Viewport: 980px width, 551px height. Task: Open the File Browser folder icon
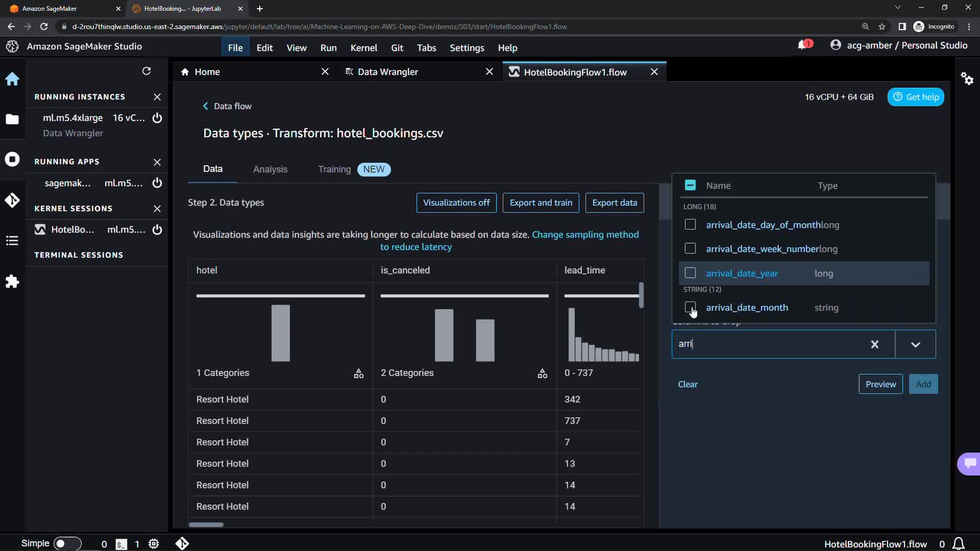[12, 119]
